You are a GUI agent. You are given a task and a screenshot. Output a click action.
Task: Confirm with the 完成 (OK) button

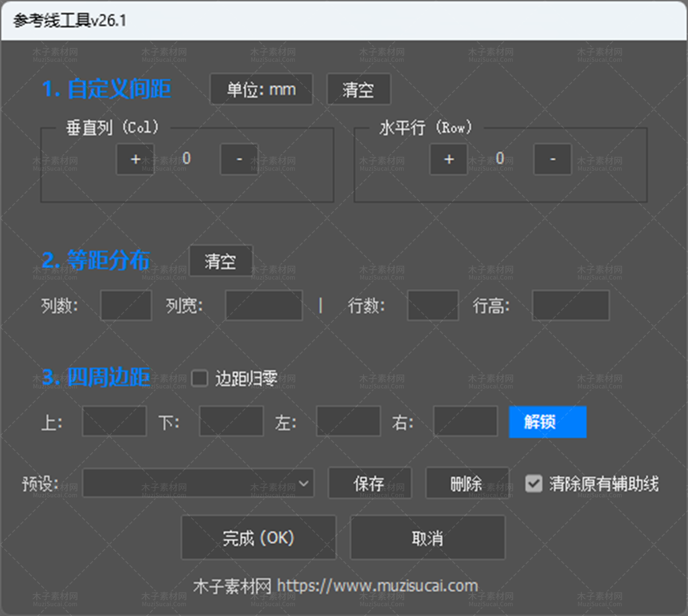[259, 537]
